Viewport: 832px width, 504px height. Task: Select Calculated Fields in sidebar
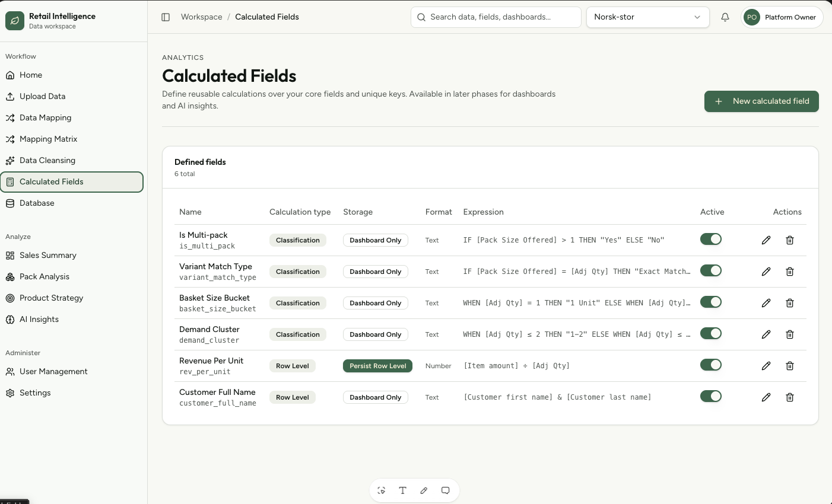click(x=72, y=182)
